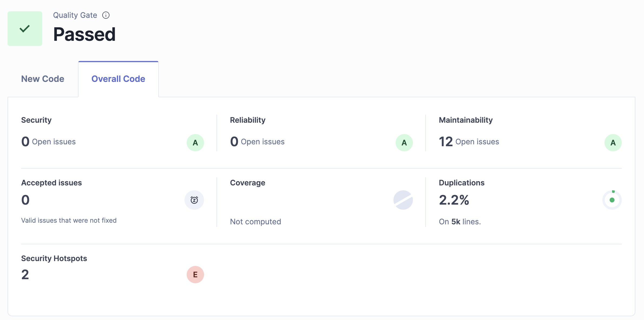Click the Reliability A rating badge
Screen dimensions: 644x320
pos(404,143)
